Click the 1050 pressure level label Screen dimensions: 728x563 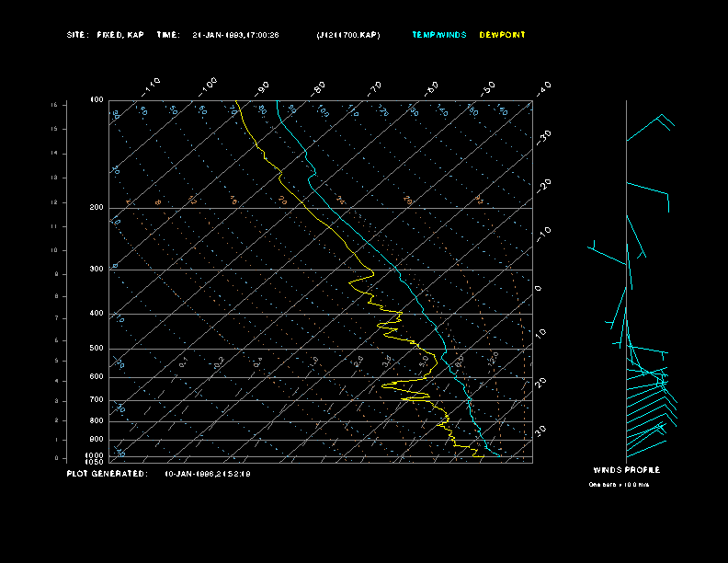click(95, 462)
